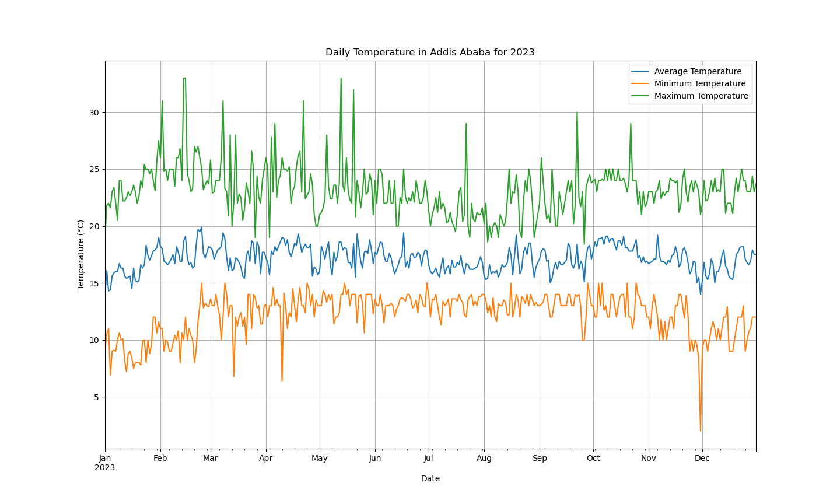The height and width of the screenshot is (504, 840).
Task: Click the 5 value on the y-axis
Action: tap(97, 397)
